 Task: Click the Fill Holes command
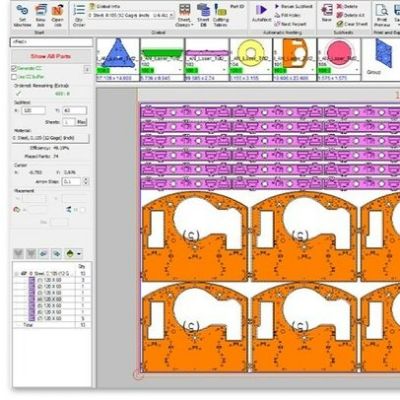(287, 15)
